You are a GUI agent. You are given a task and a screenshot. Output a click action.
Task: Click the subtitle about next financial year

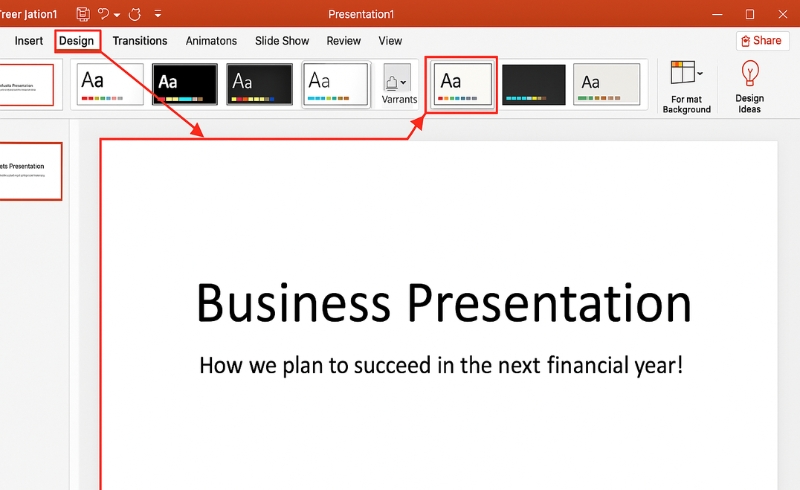[441, 365]
